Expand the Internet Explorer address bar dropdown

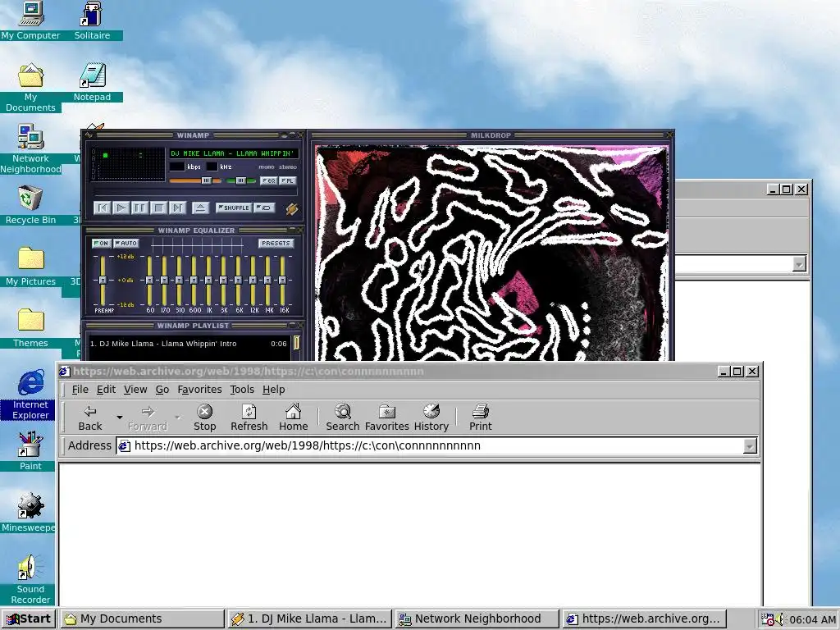click(x=750, y=445)
